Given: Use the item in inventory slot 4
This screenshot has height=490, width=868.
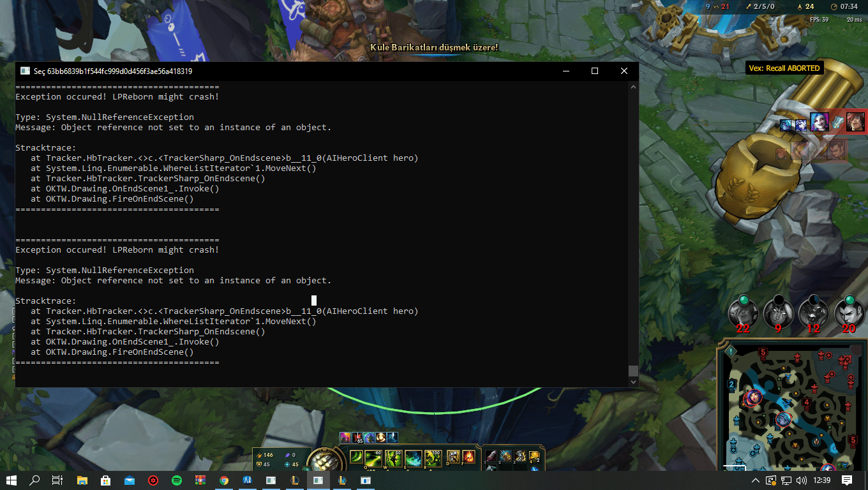Looking at the screenshot, I should tap(534, 456).
